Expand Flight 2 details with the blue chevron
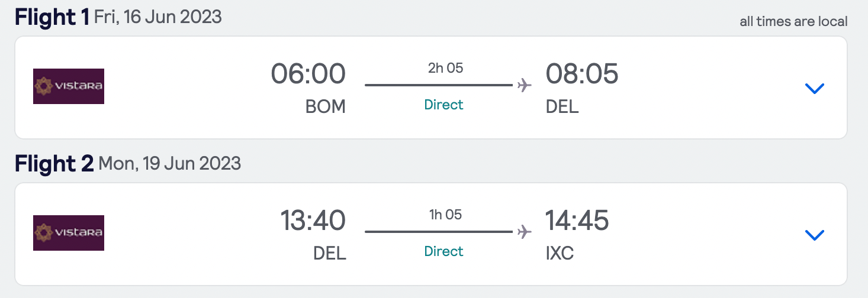868x298 pixels. point(815,235)
